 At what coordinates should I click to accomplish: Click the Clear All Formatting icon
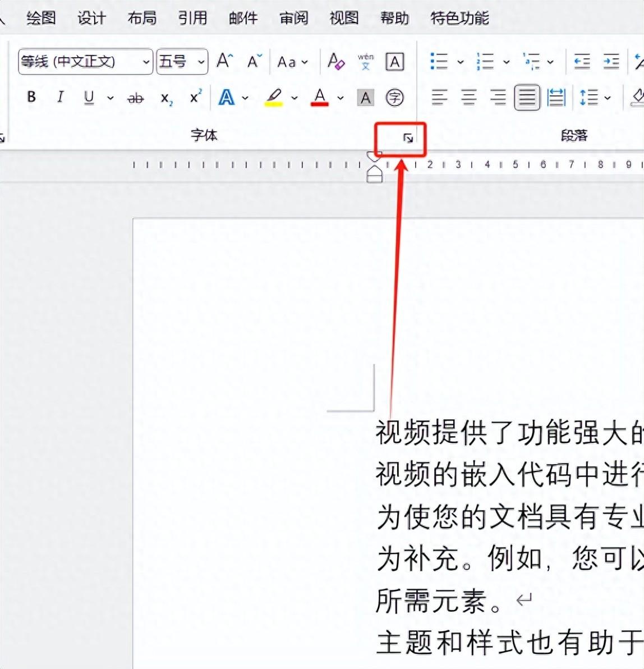click(x=335, y=62)
